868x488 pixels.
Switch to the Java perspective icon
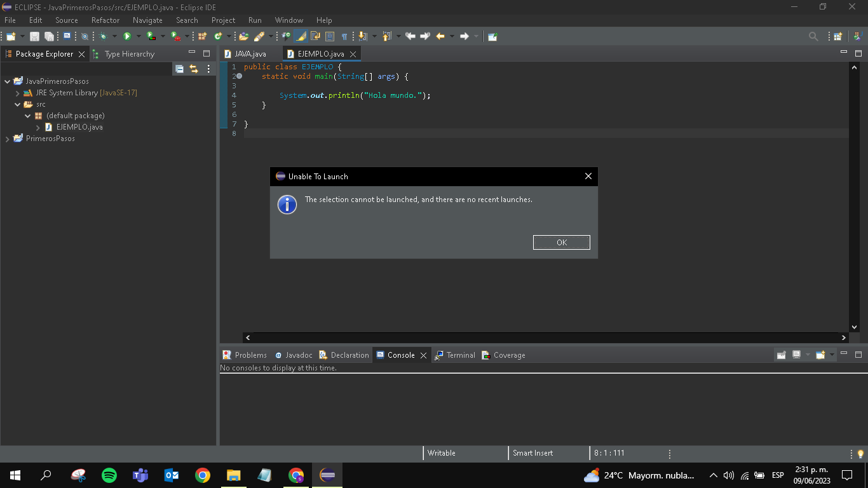pos(857,36)
